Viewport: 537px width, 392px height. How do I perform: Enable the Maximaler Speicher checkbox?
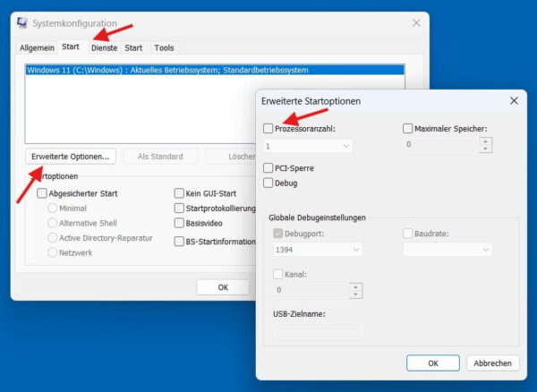click(407, 129)
